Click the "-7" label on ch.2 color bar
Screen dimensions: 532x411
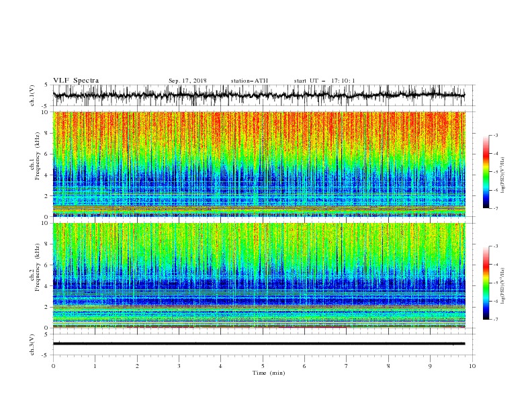pos(495,320)
